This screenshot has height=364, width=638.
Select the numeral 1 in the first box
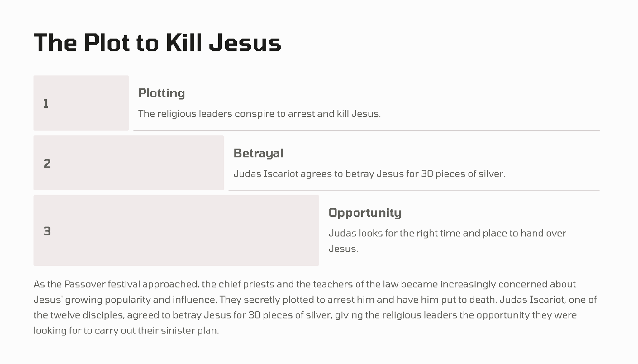46,104
